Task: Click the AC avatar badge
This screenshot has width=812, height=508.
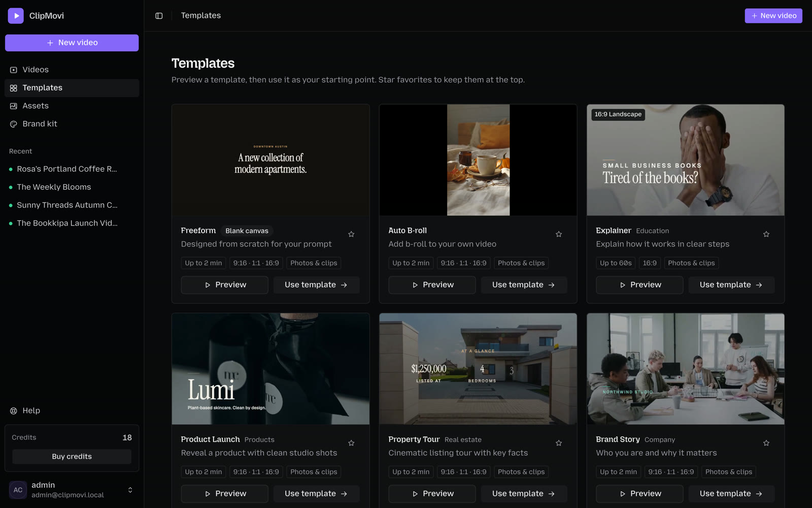Action: tap(18, 490)
